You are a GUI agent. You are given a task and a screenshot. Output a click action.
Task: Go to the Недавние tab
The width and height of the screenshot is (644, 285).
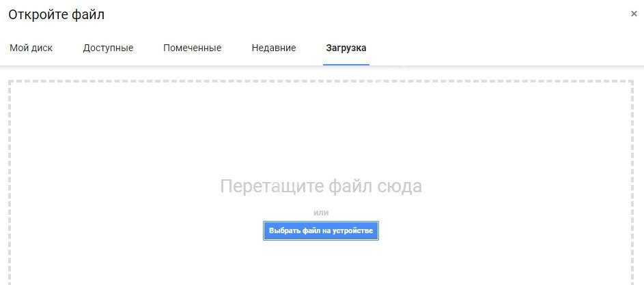click(273, 48)
